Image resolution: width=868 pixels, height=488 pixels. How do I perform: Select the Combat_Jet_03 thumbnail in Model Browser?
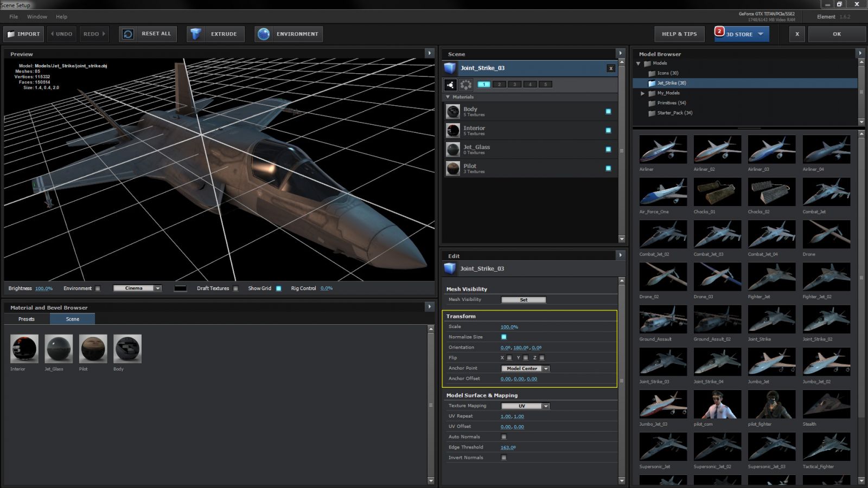point(717,234)
